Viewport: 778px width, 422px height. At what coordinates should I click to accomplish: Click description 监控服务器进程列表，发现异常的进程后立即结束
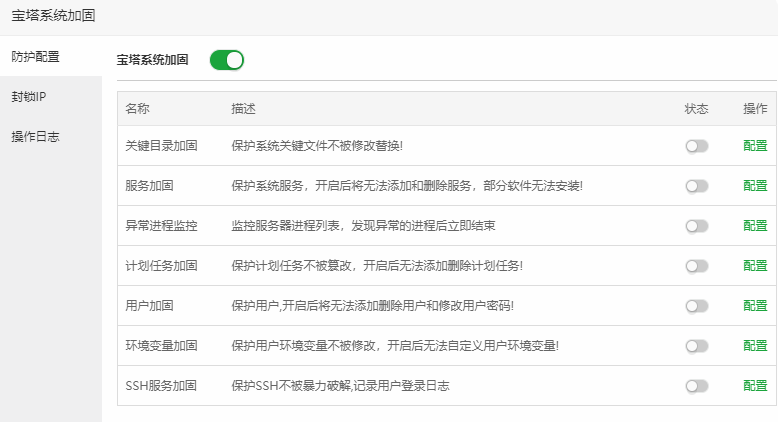point(363,226)
